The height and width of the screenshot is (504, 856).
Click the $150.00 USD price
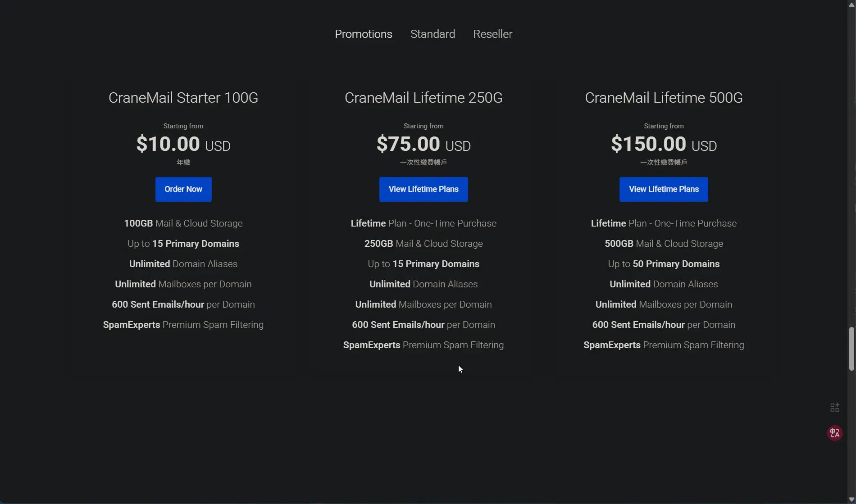[663, 144]
